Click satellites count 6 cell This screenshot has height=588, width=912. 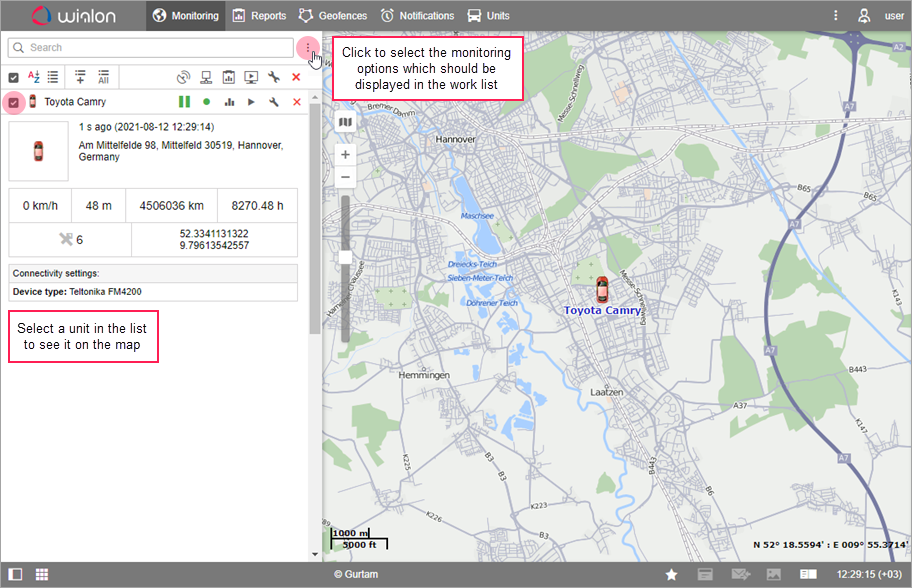(70, 240)
